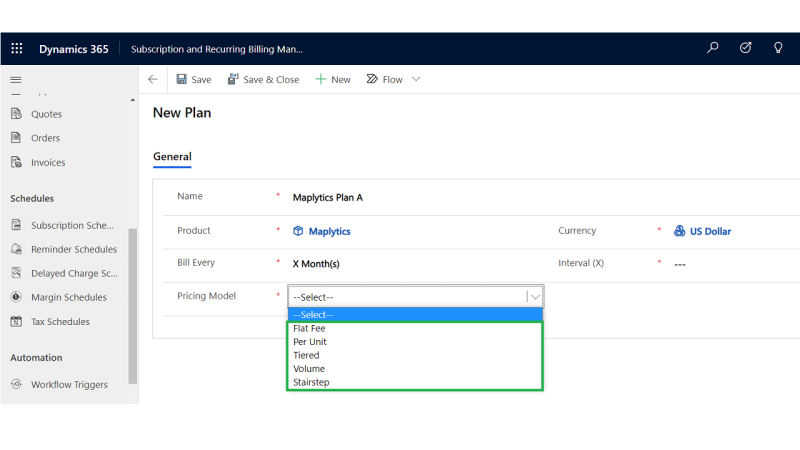Go back using the back arrow
Image resolution: width=800 pixels, height=450 pixels.
coord(153,79)
